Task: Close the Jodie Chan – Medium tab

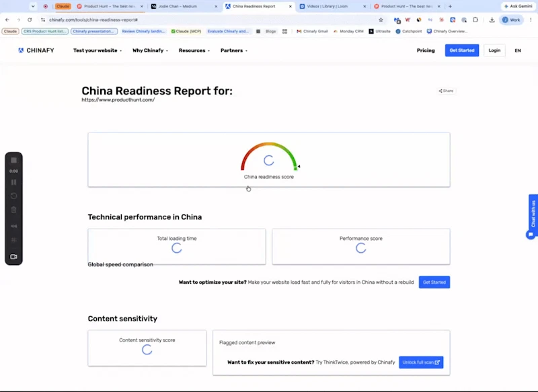Action: click(216, 6)
